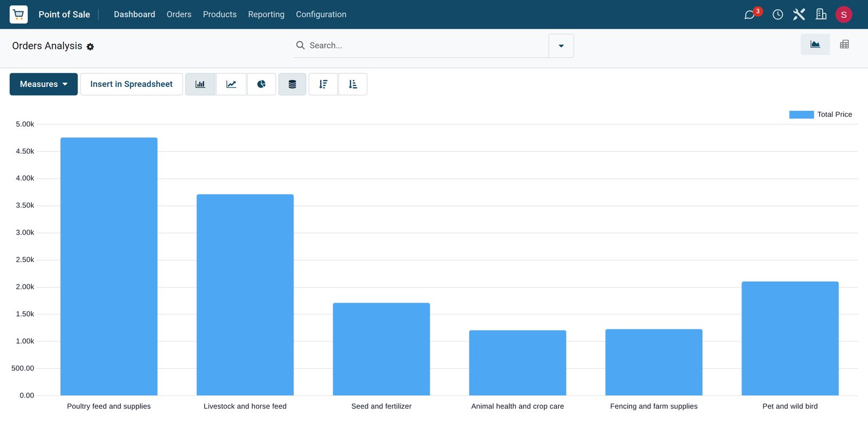The width and height of the screenshot is (868, 422).
Task: Open the developer tools wrench icon
Action: 799,15
